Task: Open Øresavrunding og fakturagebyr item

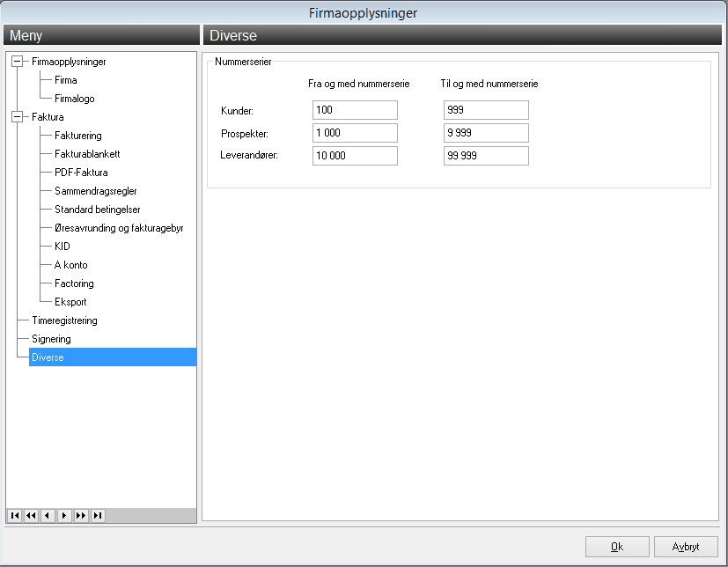Action: [x=119, y=228]
